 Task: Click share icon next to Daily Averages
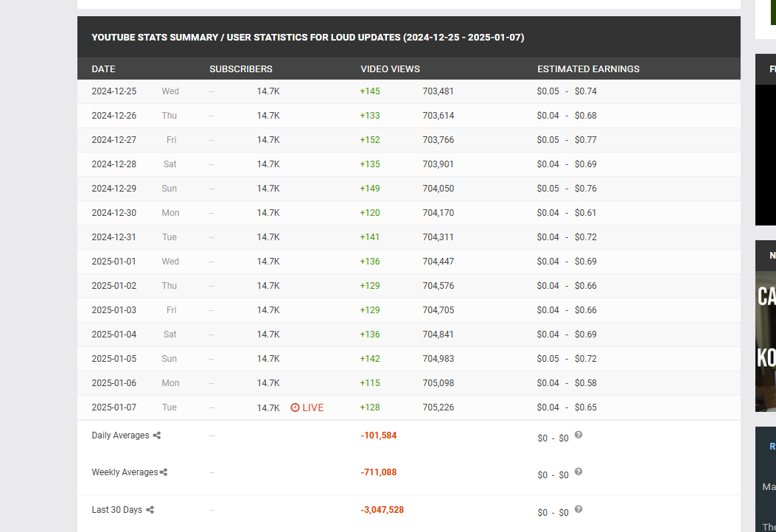point(157,435)
